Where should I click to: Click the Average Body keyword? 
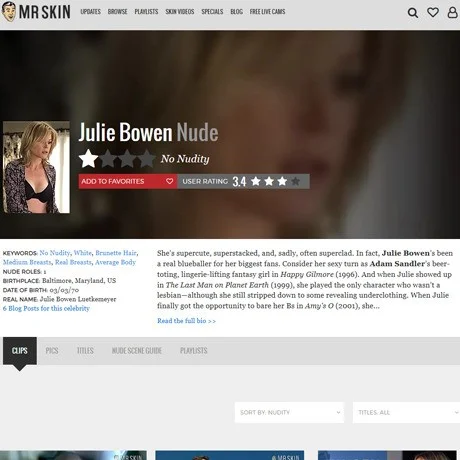(x=115, y=262)
